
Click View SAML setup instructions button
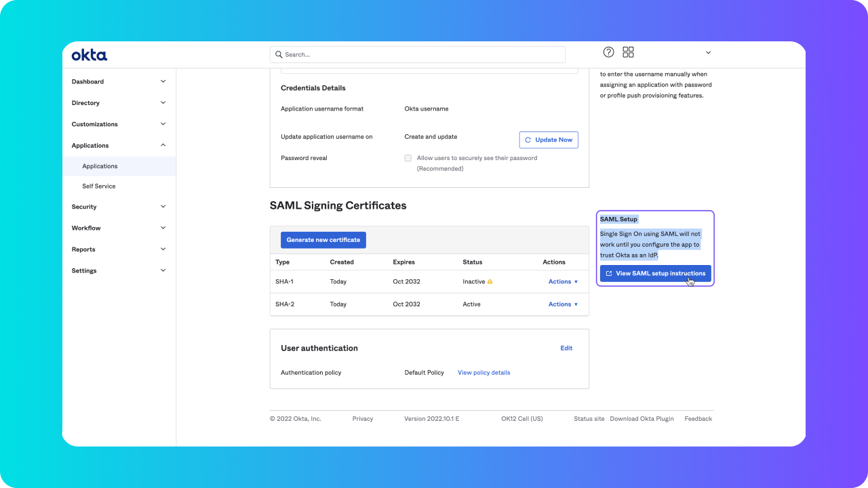[x=656, y=273]
